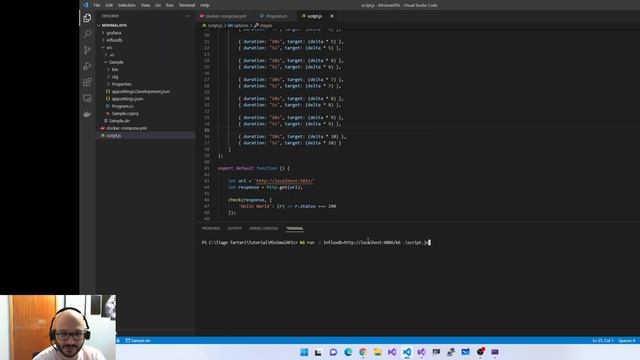Viewport: 640px width, 360px height.
Task: Click script.js in the breadcrumb
Action: 215,25
